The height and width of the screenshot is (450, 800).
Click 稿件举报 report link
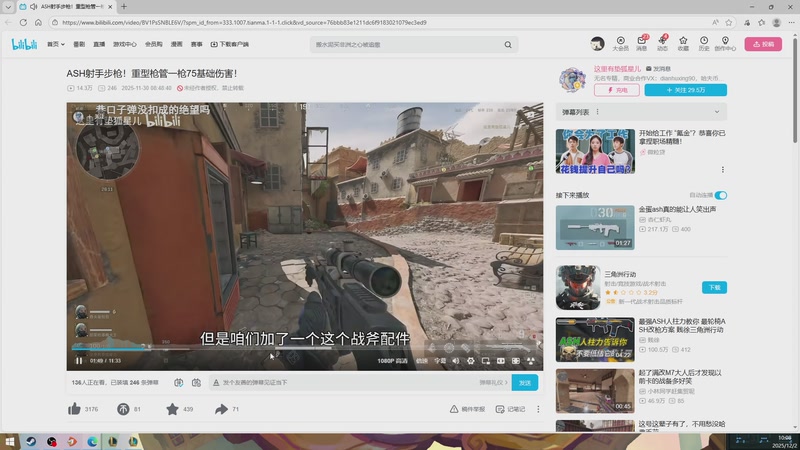point(467,409)
